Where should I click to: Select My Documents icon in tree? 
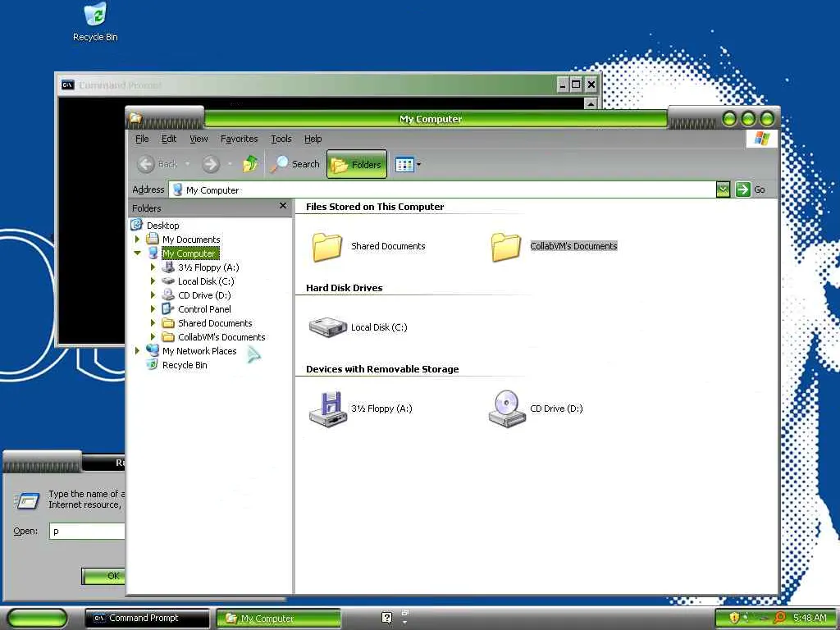pyautogui.click(x=153, y=239)
